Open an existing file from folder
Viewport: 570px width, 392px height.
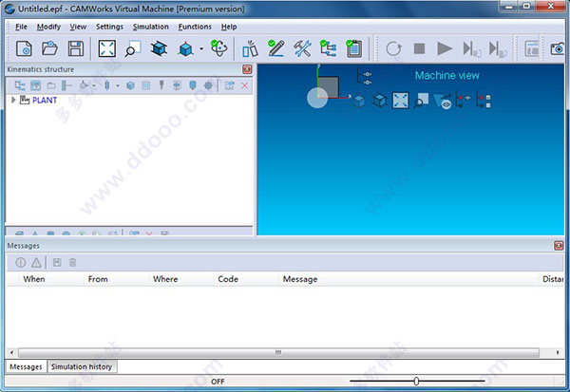pos(49,48)
